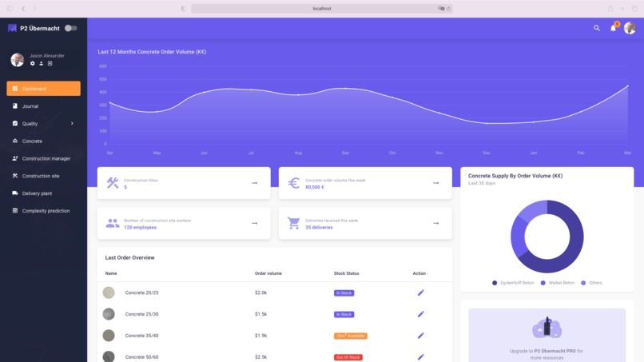
Task: Click the shopping cart icon on deliveries card
Action: click(x=294, y=223)
